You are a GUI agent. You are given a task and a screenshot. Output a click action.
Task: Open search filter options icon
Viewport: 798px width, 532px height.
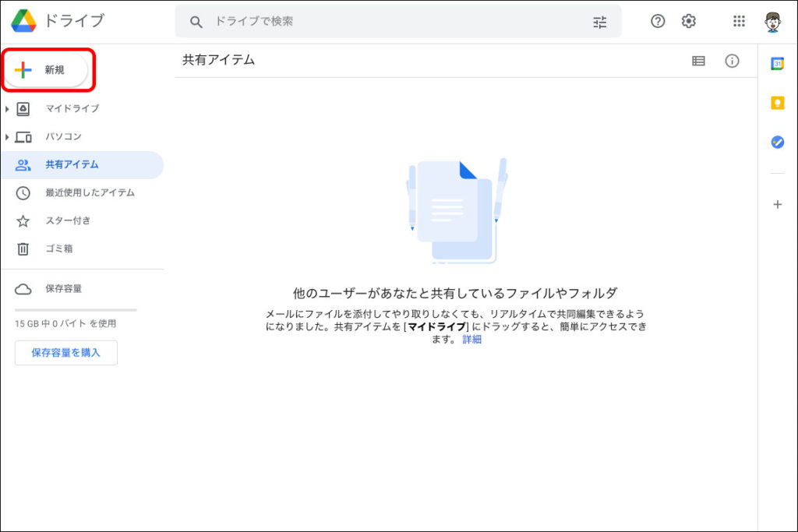[599, 22]
